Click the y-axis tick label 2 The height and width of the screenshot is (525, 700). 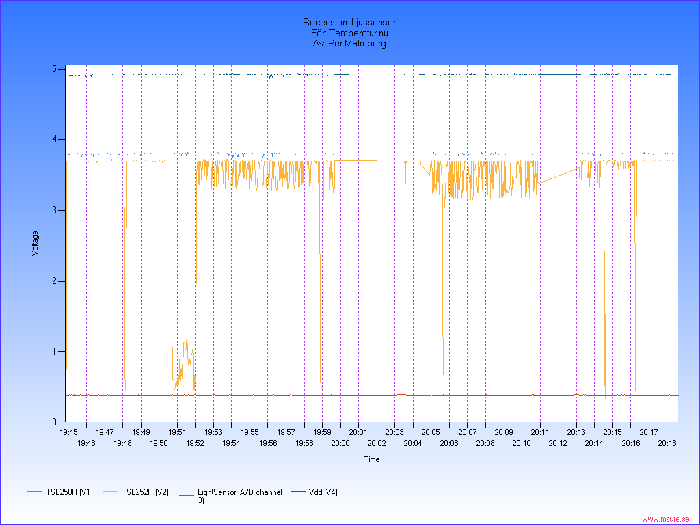coord(54,281)
